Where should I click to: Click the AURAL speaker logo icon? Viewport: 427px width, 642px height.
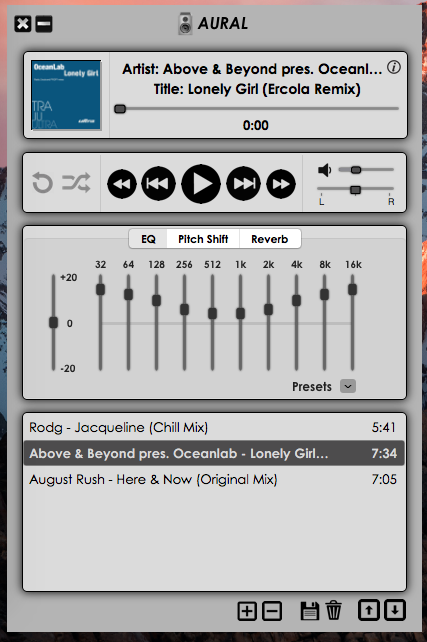[185, 23]
